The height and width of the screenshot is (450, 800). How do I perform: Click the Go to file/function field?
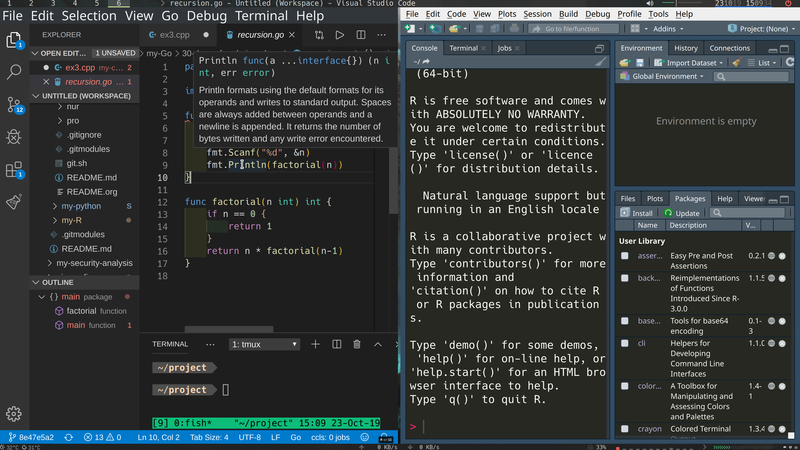tap(573, 29)
